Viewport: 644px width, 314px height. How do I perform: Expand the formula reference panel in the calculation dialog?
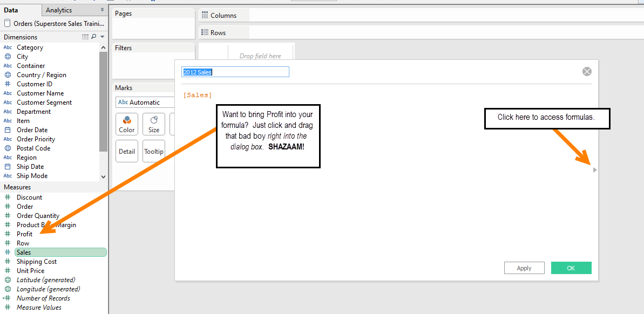[x=594, y=169]
